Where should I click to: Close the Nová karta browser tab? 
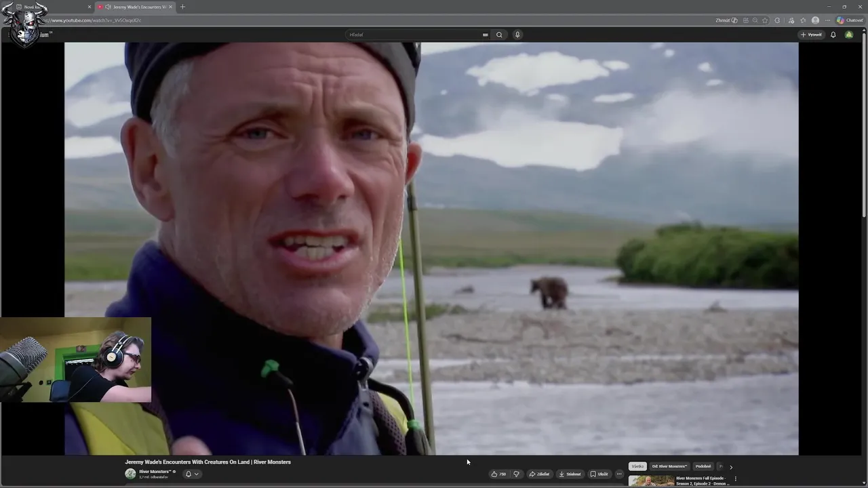90,7
